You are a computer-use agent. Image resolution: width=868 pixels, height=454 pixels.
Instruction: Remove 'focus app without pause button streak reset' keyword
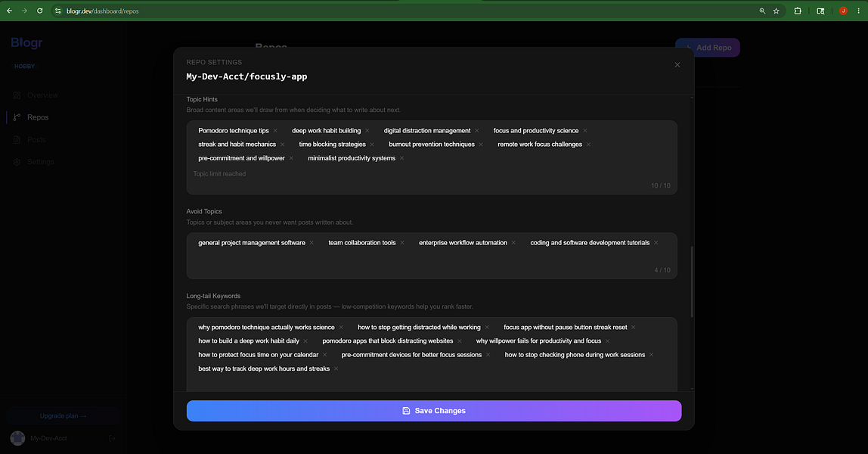[x=634, y=327]
